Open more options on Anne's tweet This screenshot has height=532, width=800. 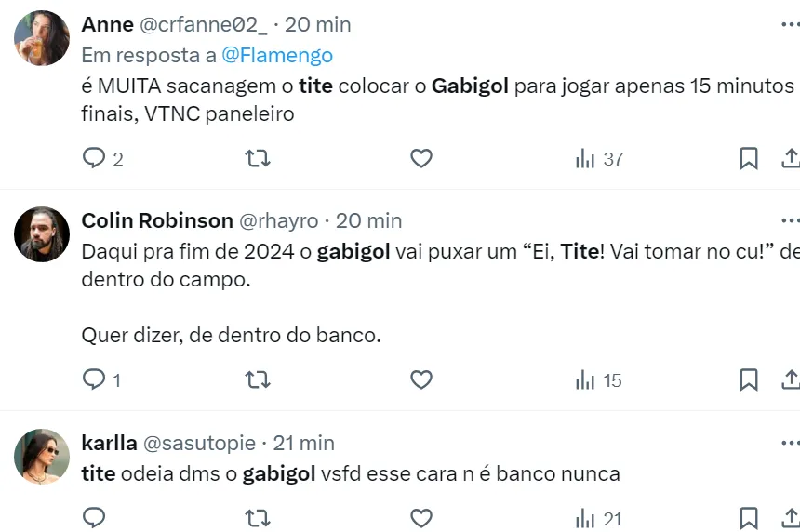[790, 23]
